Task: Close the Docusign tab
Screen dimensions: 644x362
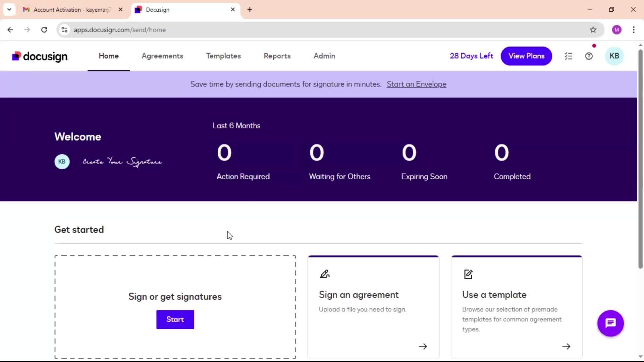Action: click(x=233, y=10)
